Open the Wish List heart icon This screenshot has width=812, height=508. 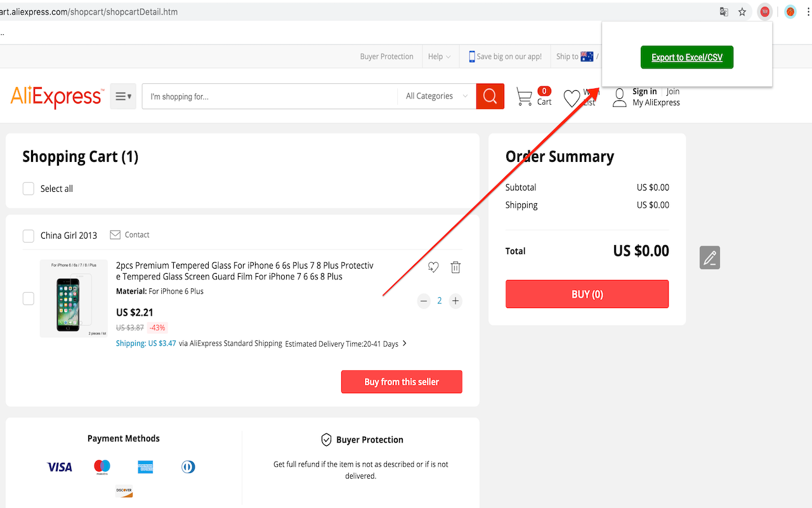click(572, 98)
